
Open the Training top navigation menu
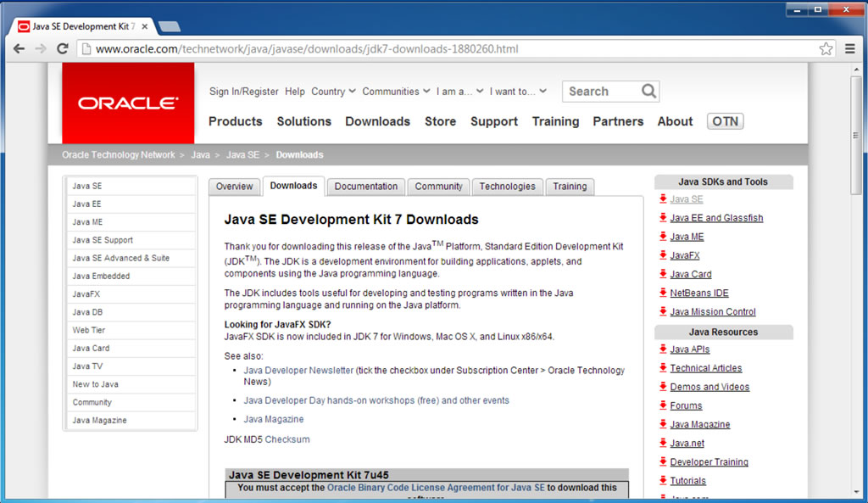click(555, 121)
